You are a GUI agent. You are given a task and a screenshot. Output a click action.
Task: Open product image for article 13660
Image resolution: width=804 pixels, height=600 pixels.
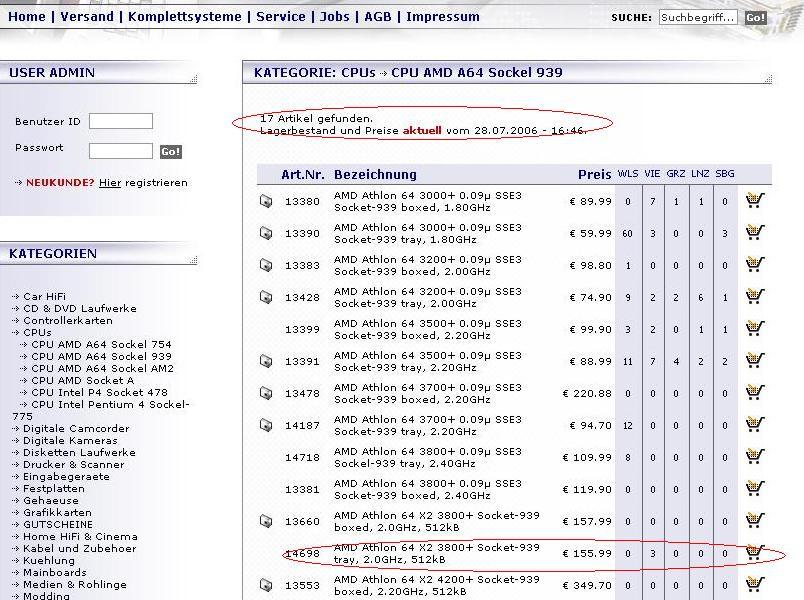pos(266,521)
